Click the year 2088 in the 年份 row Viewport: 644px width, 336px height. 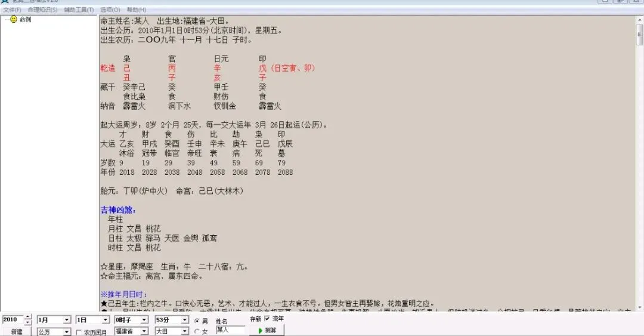coord(285,172)
